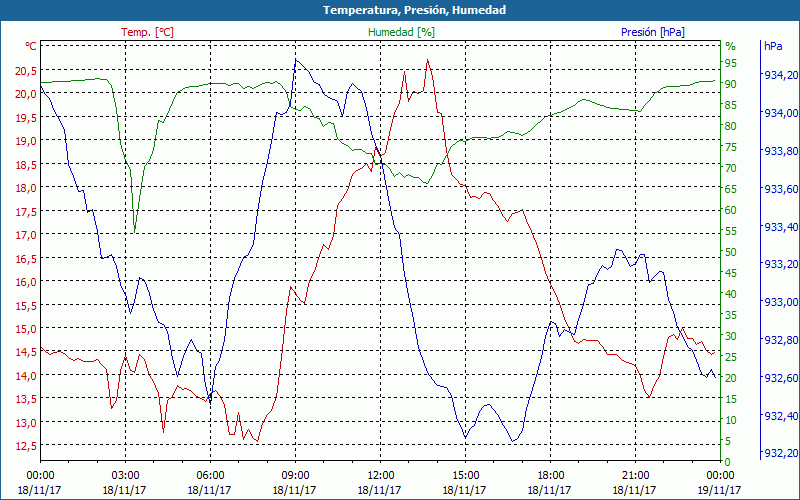Click the 15,5 temperature axis value
This screenshot has width=800, height=500.
[26, 306]
